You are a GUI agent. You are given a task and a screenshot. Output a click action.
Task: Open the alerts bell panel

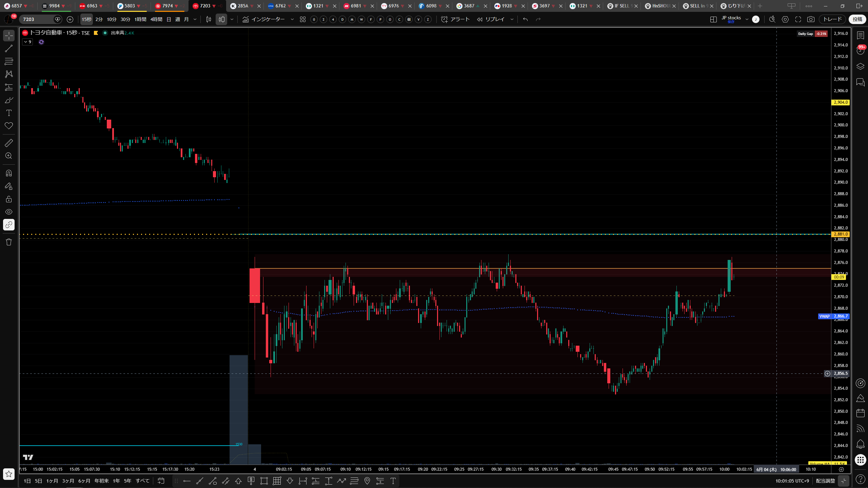tap(861, 444)
